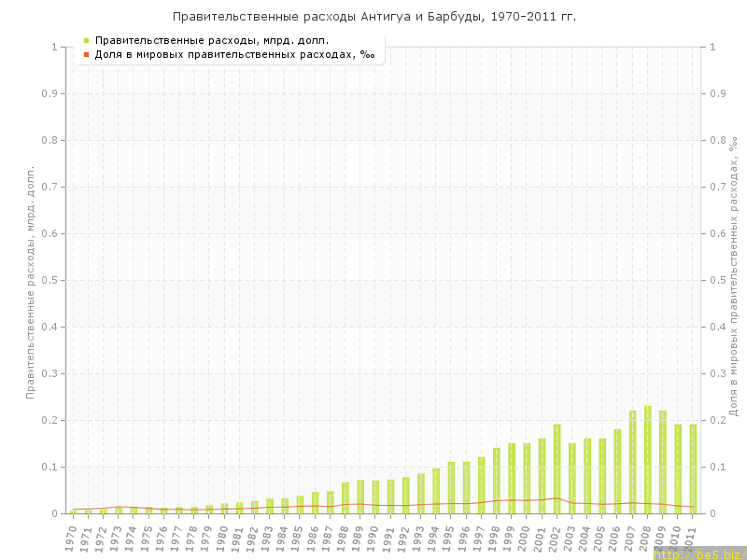Click the green bar for year 2011
The width and height of the screenshot is (747, 560).
(693, 469)
